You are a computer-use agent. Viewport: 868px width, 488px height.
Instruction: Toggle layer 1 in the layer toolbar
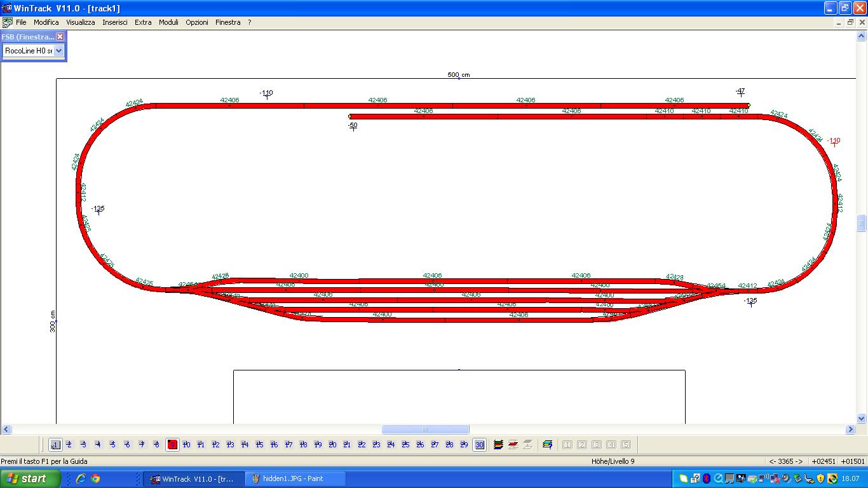pos(55,445)
